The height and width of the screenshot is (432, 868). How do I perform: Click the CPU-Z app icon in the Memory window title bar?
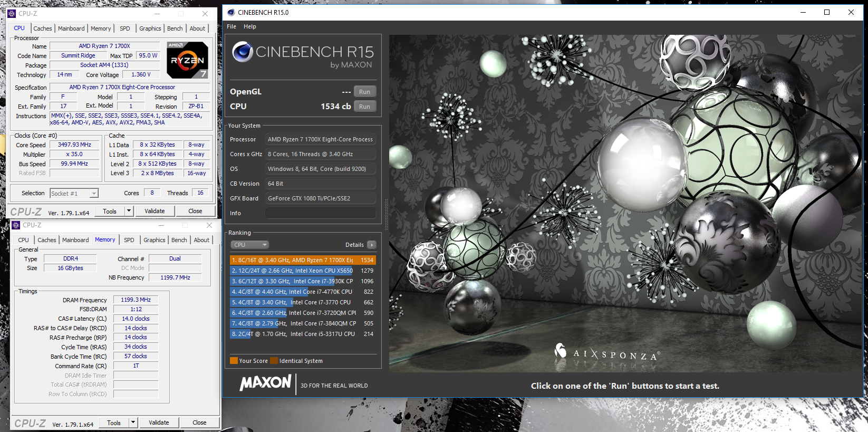pos(16,225)
